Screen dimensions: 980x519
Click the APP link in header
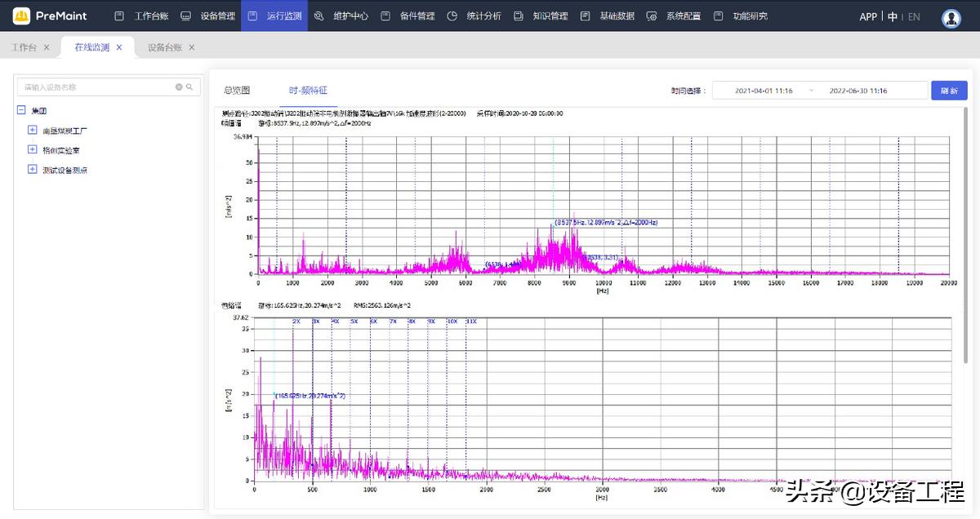click(x=868, y=16)
